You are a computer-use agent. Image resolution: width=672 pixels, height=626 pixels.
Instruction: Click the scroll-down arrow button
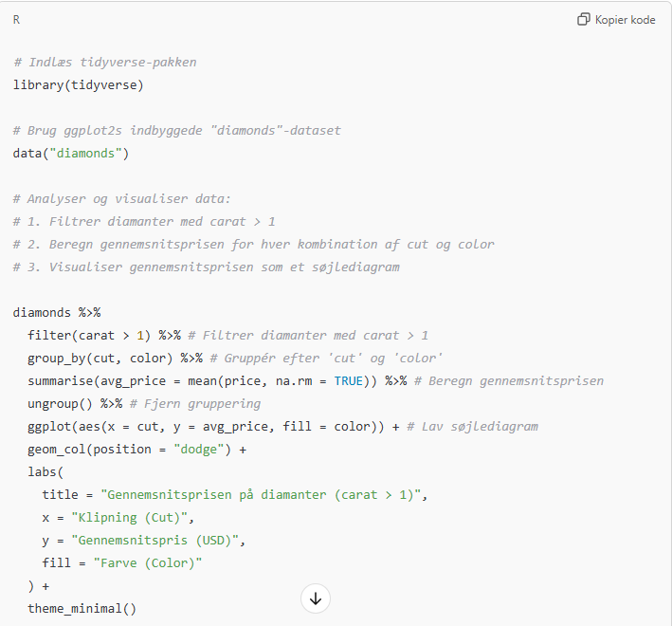point(316,598)
